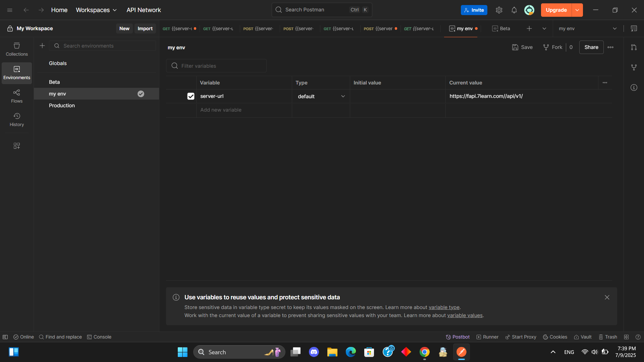Open the Upgrade options arrow

577,10
